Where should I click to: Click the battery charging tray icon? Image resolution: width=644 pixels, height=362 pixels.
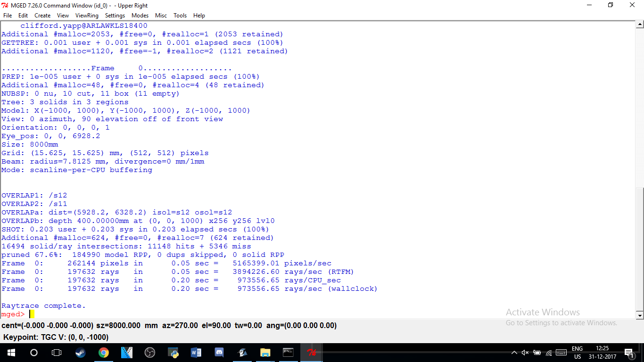pos(537,353)
